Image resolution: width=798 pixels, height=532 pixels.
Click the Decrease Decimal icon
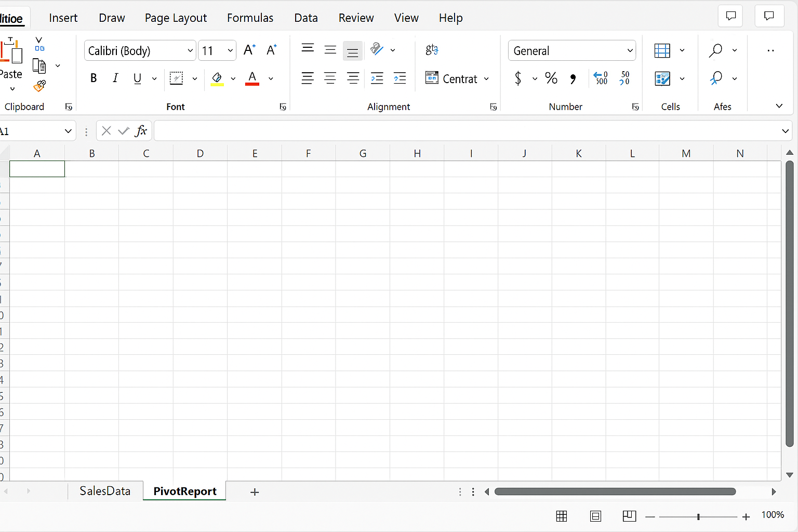pos(625,78)
